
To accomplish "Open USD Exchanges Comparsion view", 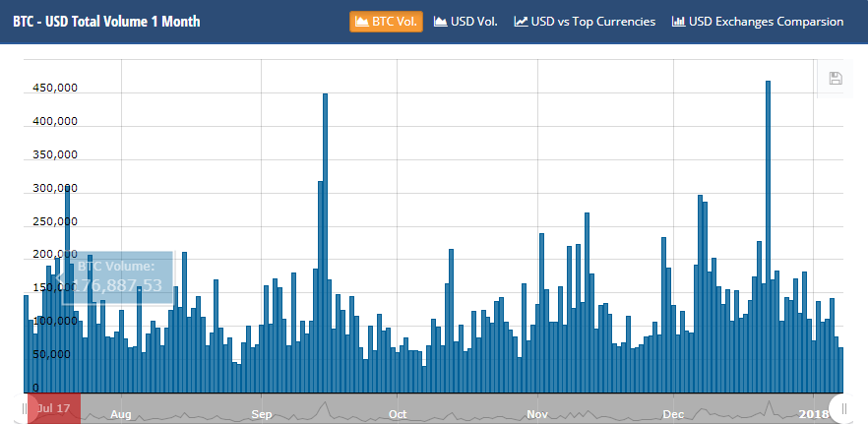I will [758, 22].
